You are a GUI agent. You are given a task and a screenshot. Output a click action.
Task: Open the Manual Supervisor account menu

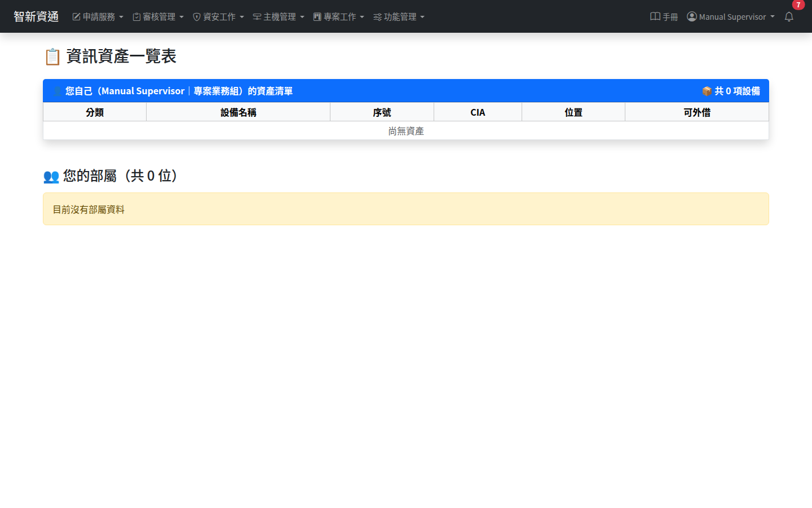pos(731,17)
